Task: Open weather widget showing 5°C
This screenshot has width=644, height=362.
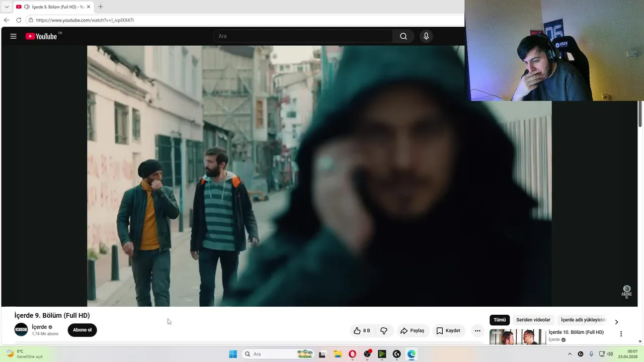Action: pyautogui.click(x=24, y=354)
